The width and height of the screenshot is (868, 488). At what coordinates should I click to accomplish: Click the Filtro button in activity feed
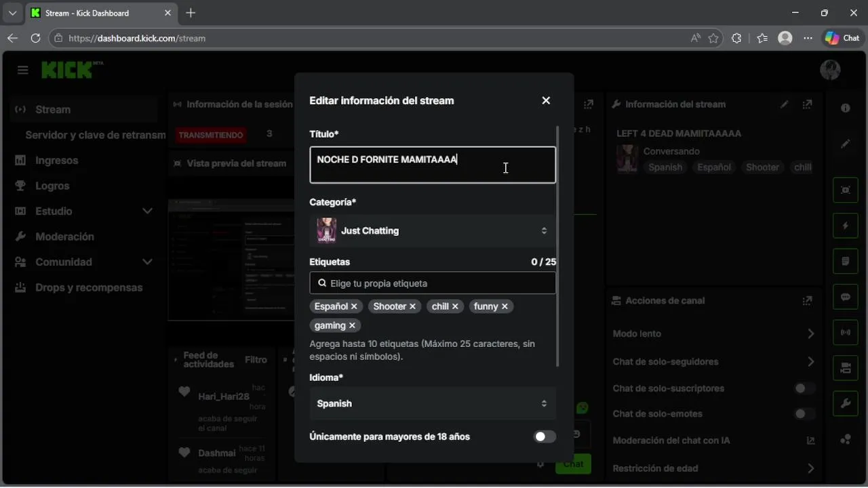point(256,360)
